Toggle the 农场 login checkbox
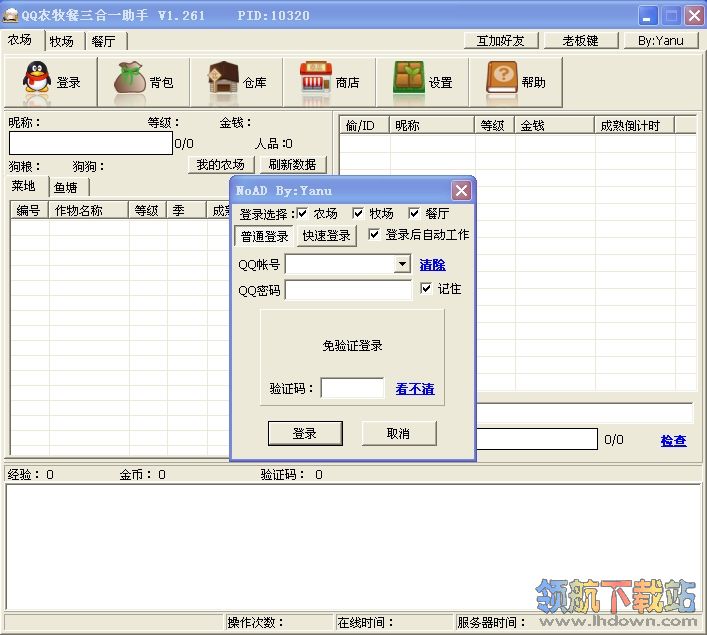Image resolution: width=707 pixels, height=635 pixels. [302, 213]
